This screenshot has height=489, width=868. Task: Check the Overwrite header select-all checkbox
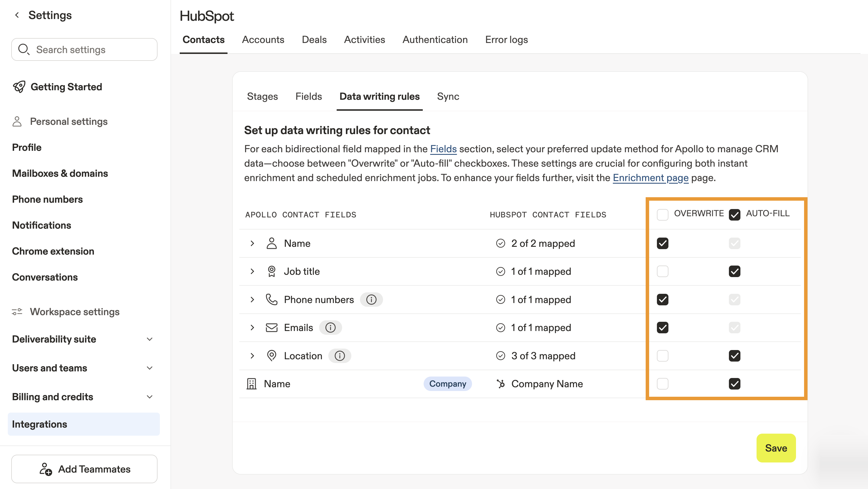point(662,215)
